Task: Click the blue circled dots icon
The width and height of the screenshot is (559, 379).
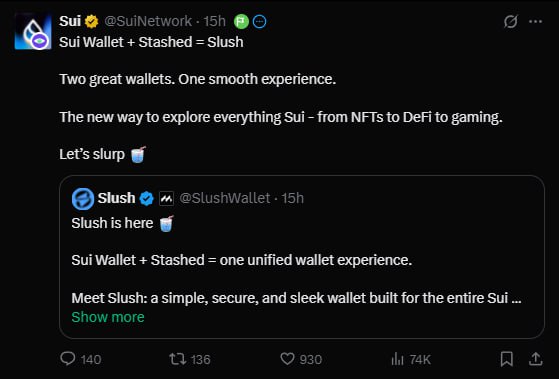Action: pyautogui.click(x=259, y=22)
